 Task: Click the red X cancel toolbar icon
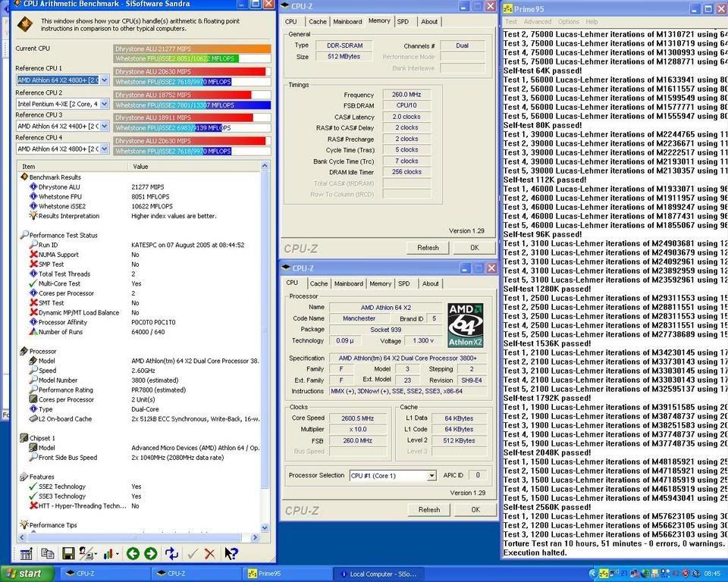coord(210,553)
